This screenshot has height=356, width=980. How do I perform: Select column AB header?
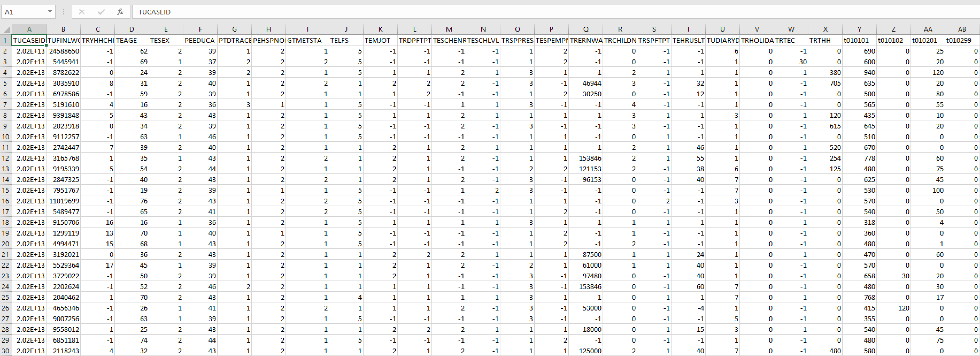pos(962,29)
